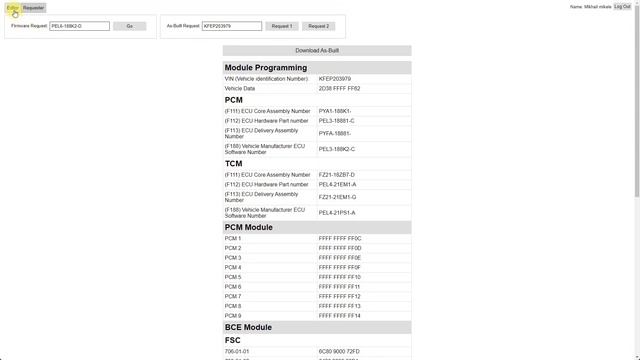
Task: Select PCM 1 value FFFF FFFF FF0C
Action: [340, 238]
